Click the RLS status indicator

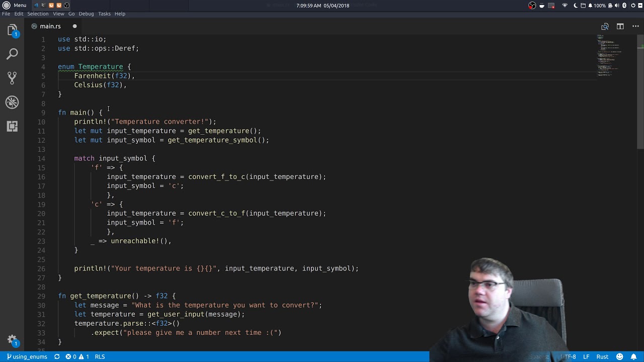[100, 356]
